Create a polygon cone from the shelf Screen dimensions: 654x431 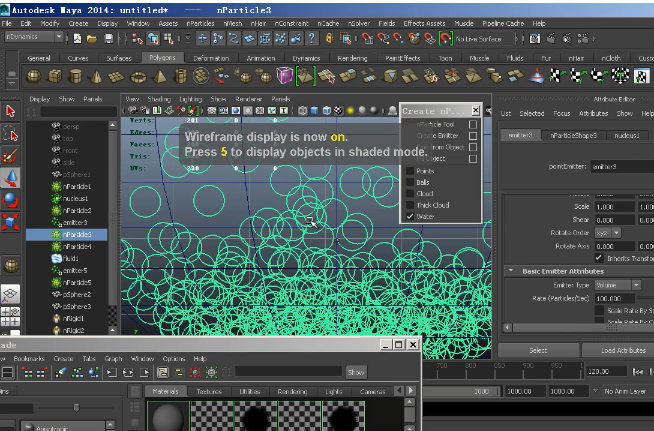click(96, 76)
